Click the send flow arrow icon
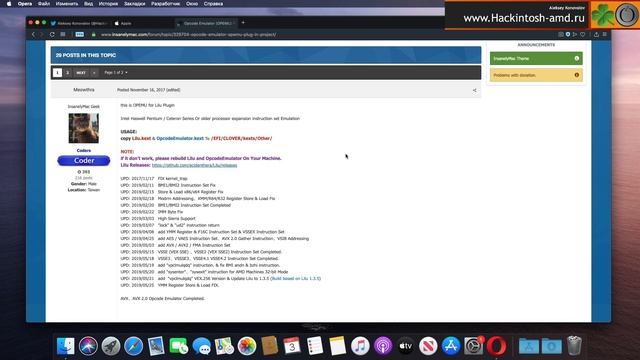Viewport: 640px width, 360px height. click(575, 35)
